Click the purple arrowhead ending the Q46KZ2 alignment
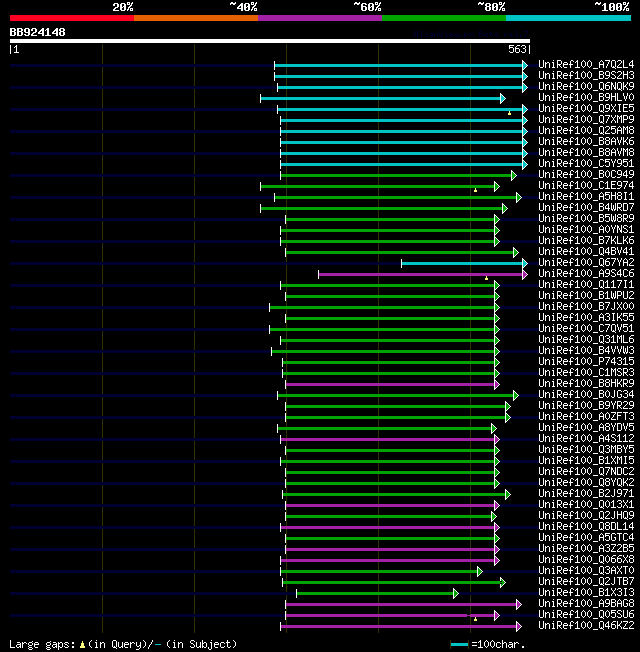The width and height of the screenshot is (640, 652). [519, 626]
